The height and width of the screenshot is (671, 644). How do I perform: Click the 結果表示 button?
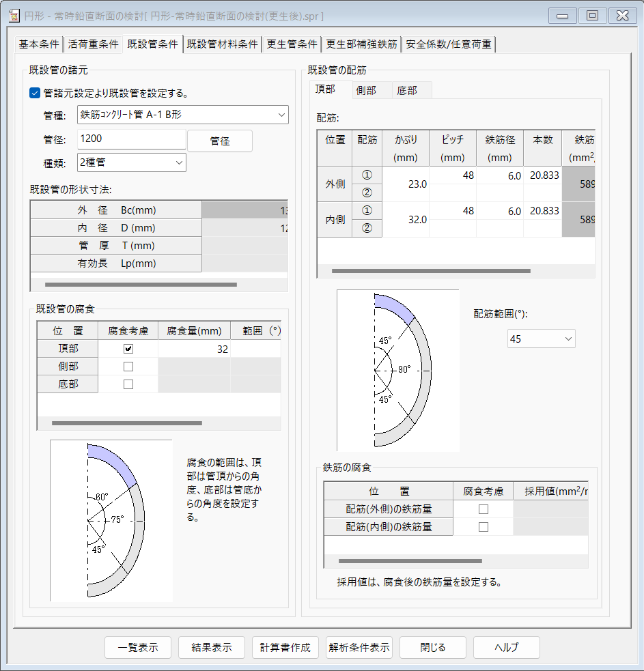[212, 648]
